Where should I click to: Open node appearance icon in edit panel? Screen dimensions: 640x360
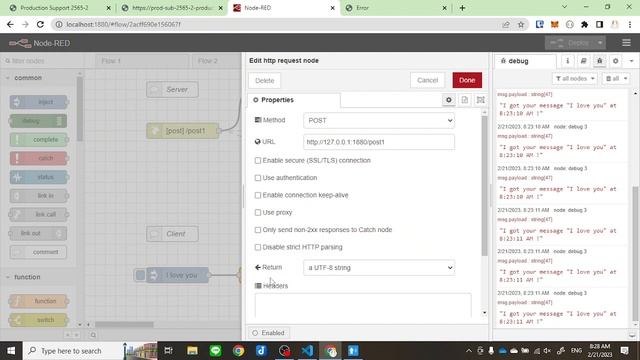[x=480, y=100]
